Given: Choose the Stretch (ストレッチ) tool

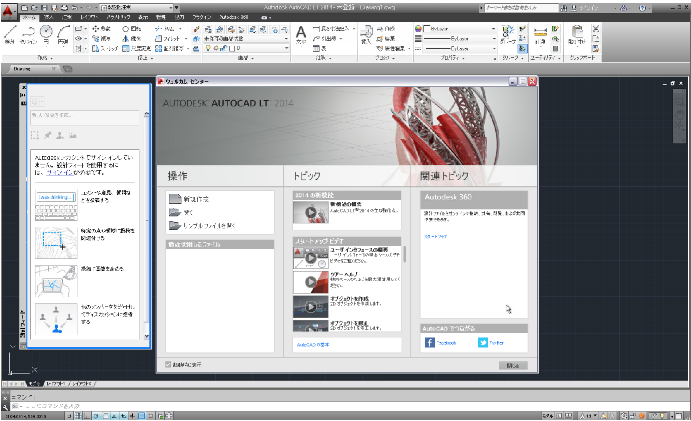Looking at the screenshot, I should (105, 48).
